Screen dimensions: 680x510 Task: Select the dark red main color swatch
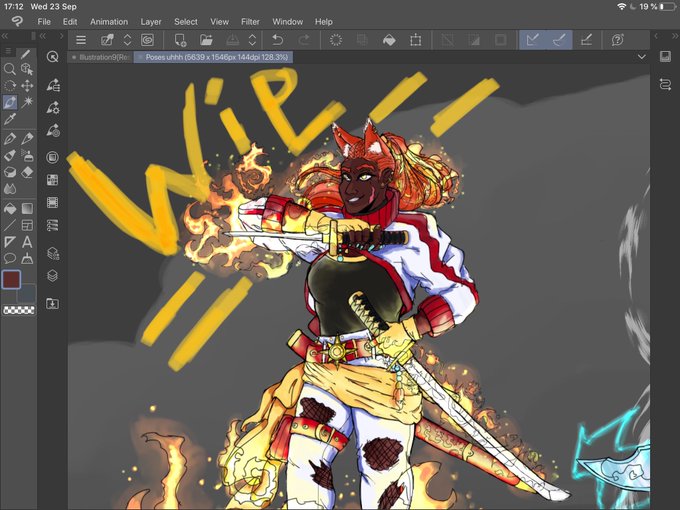point(11,279)
